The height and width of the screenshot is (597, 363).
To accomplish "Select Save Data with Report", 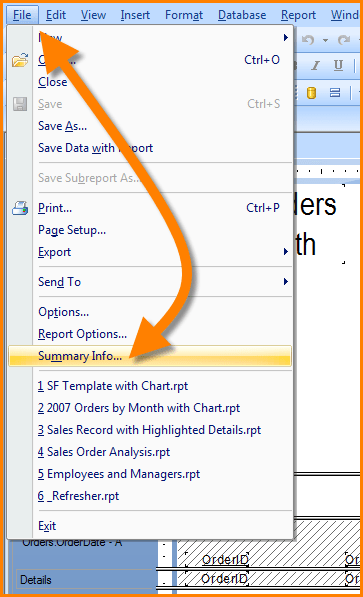I will click(x=96, y=148).
